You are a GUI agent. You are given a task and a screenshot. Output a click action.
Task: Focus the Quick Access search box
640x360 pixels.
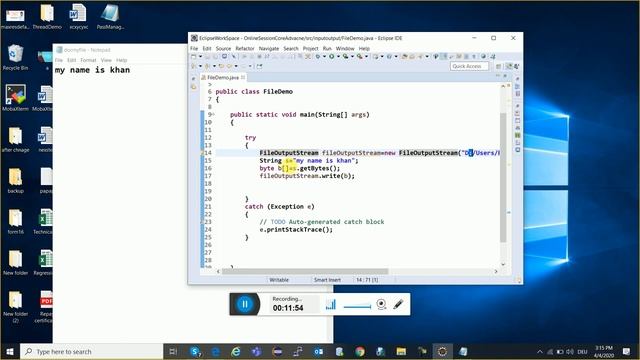click(x=469, y=66)
